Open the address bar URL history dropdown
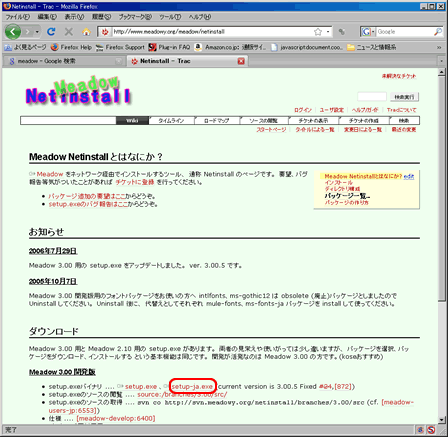The width and height of the screenshot is (448, 437). 328,32
